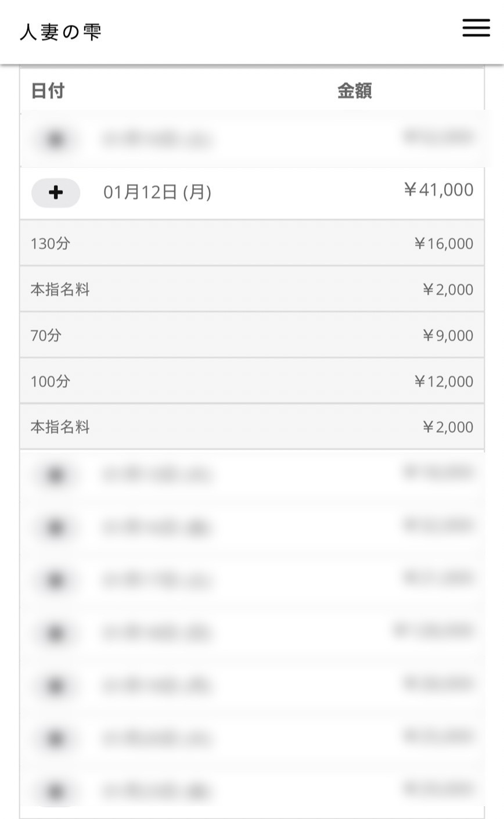Expand the first blurred row below the details
The image size is (504, 819).
click(56, 475)
